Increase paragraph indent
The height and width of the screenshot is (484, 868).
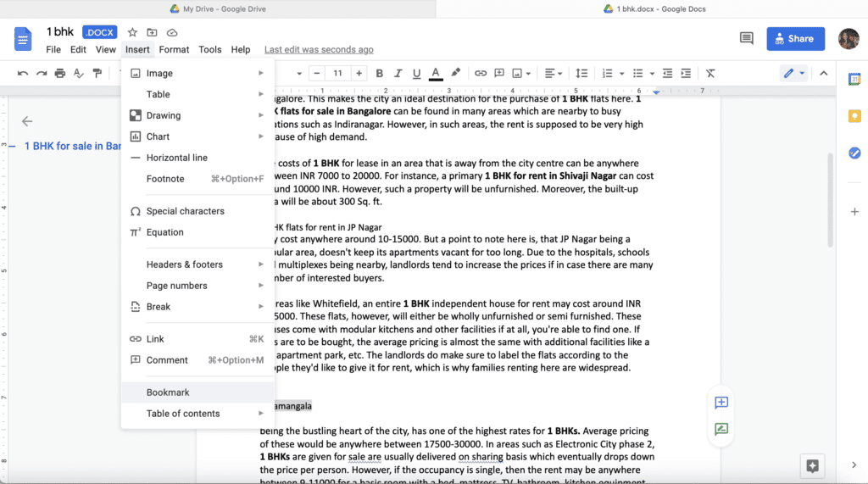(686, 74)
